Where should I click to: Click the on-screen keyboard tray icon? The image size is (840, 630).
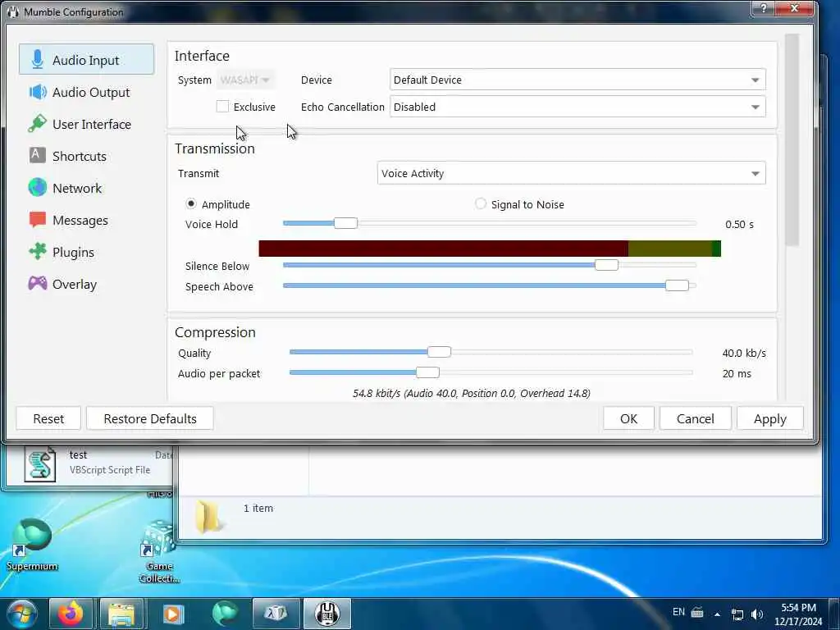click(x=697, y=612)
